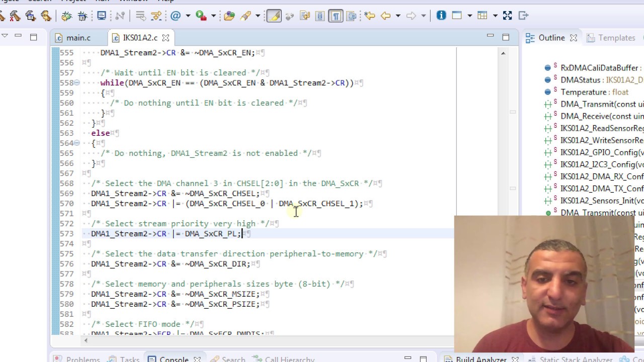Toggle the block selection mode icon
Screen dimensions: 644x362
coord(320,16)
